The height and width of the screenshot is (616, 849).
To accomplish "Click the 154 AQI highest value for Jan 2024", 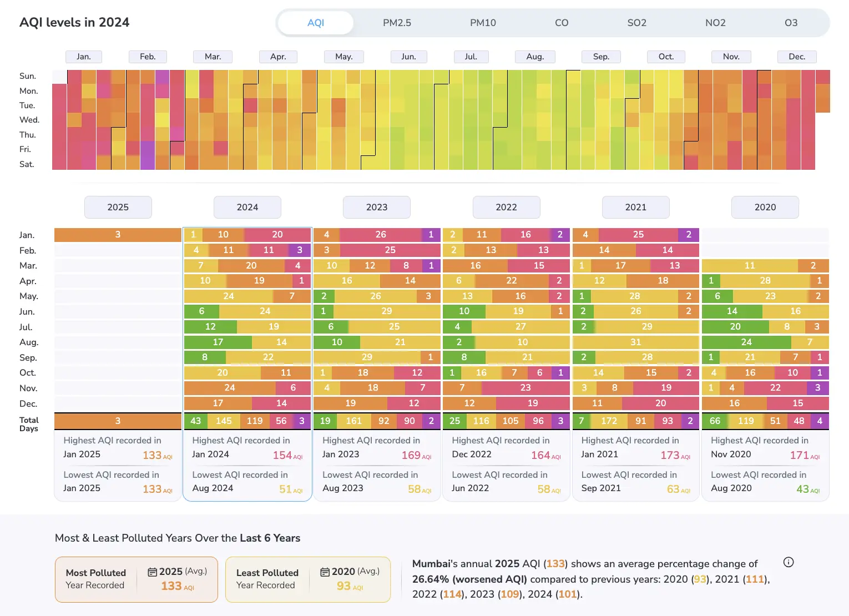I will [x=287, y=455].
